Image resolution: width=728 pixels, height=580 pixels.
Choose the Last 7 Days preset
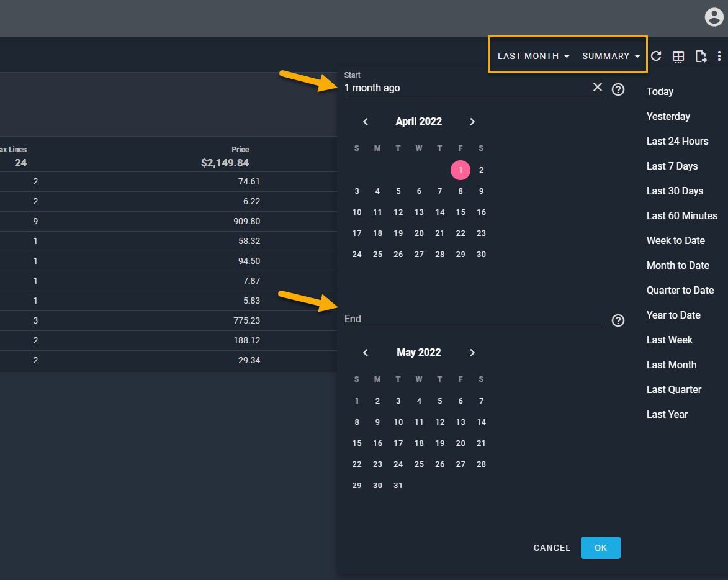click(672, 166)
